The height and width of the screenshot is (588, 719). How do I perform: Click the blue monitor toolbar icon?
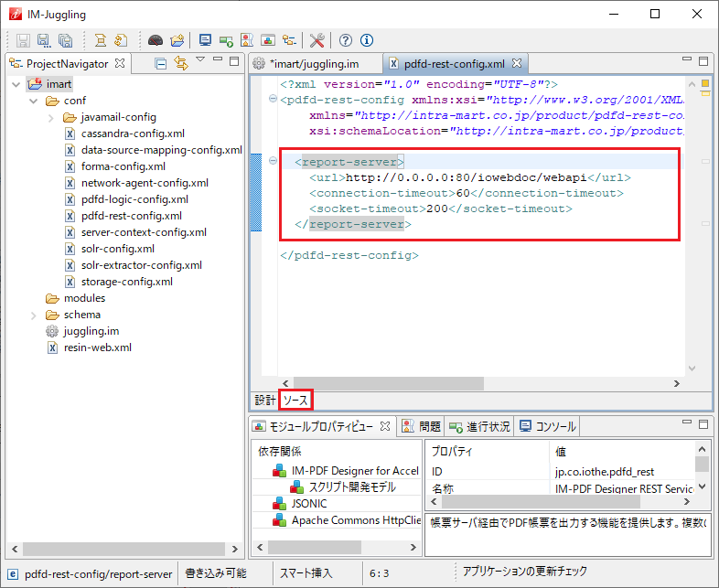[205, 40]
